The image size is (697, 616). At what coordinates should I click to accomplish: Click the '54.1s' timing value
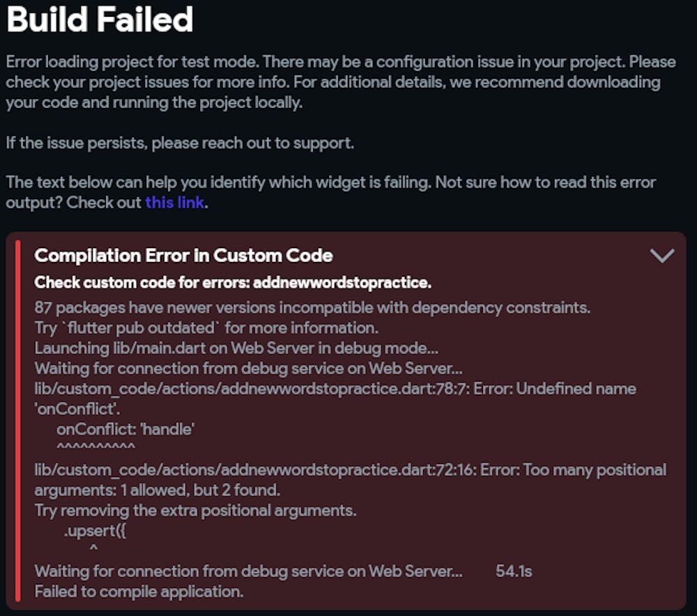click(x=514, y=571)
